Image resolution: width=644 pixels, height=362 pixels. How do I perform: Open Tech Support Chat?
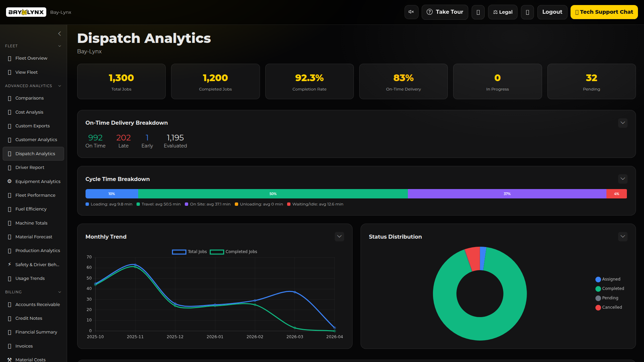604,12
